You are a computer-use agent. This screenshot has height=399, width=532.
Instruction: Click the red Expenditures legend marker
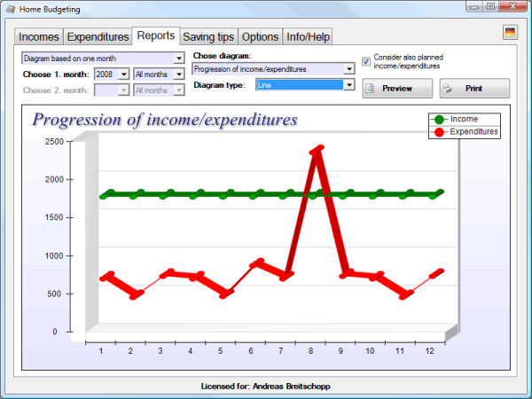(x=439, y=132)
